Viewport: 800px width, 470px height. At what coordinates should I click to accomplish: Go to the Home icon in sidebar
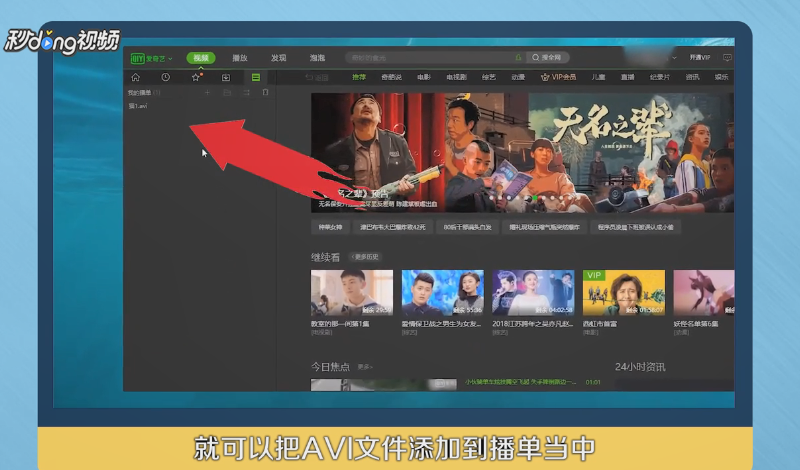[135, 77]
